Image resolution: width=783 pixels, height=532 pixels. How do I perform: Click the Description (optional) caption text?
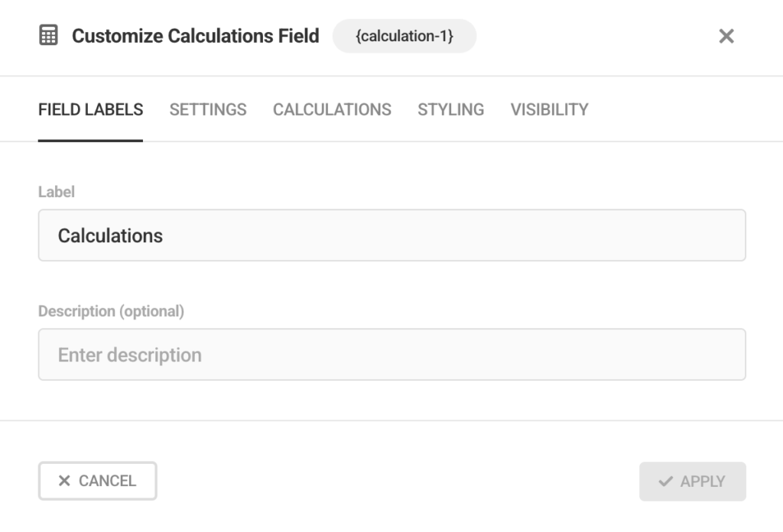112,311
